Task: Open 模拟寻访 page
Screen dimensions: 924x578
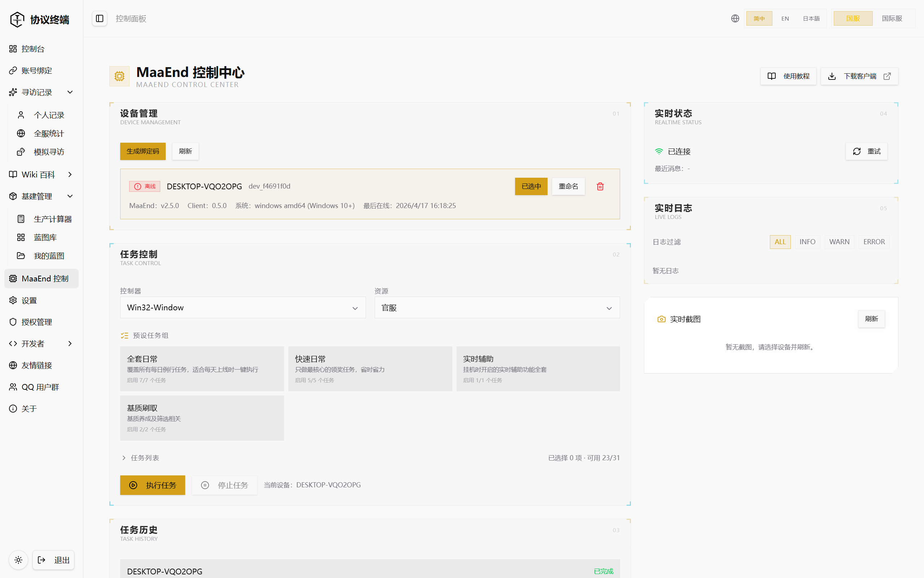Action: [x=45, y=152]
